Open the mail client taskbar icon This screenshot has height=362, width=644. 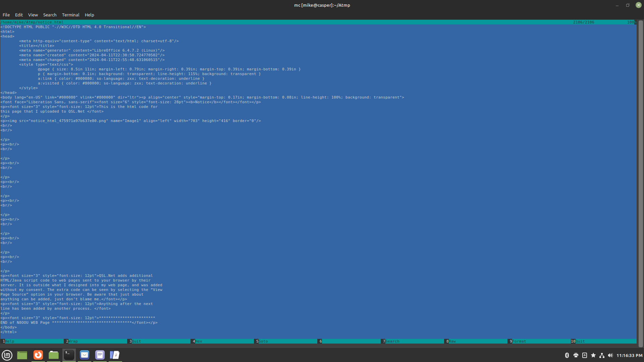pos(85,355)
